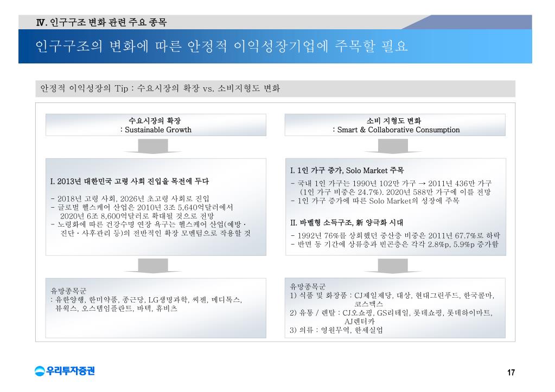Click 'II. 바벨형 소득구조, 新 양극화 시대'
Screen dimensions: 555x392
(347, 222)
